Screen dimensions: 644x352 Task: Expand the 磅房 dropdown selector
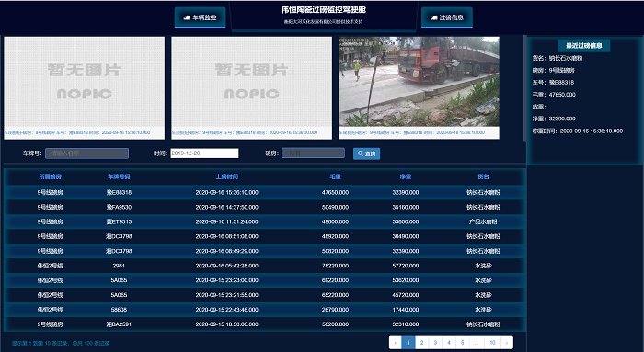pyautogui.click(x=313, y=153)
